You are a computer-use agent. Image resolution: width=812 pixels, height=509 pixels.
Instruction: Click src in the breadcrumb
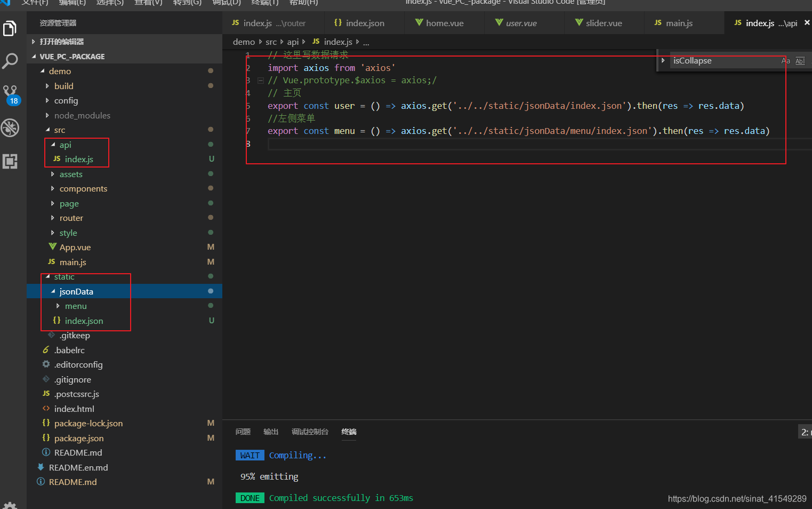[271, 42]
